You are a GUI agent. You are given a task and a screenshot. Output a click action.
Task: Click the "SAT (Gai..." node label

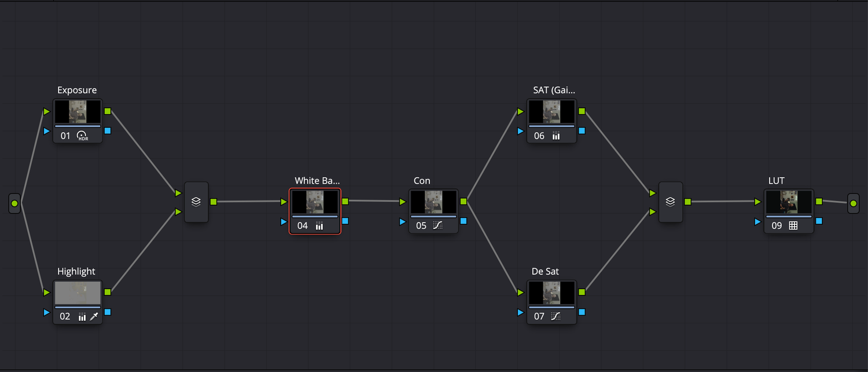point(554,90)
